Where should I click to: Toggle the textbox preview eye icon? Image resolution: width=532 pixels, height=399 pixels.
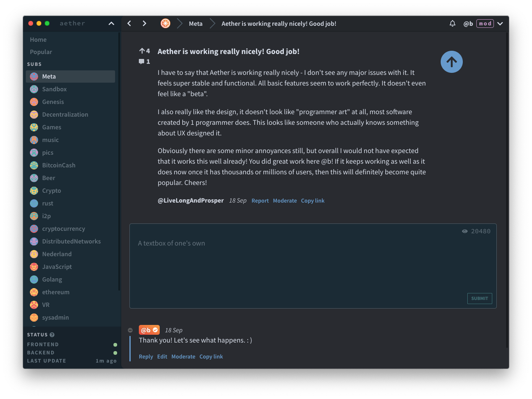pos(464,231)
